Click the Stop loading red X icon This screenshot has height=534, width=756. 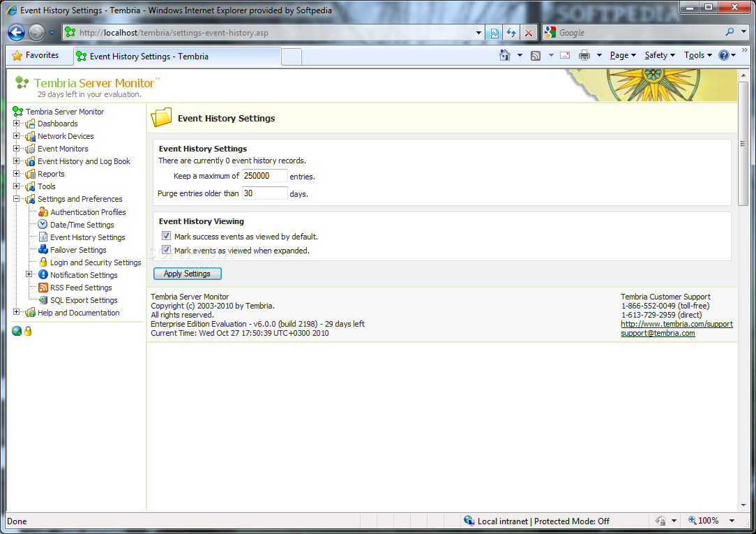[529, 33]
